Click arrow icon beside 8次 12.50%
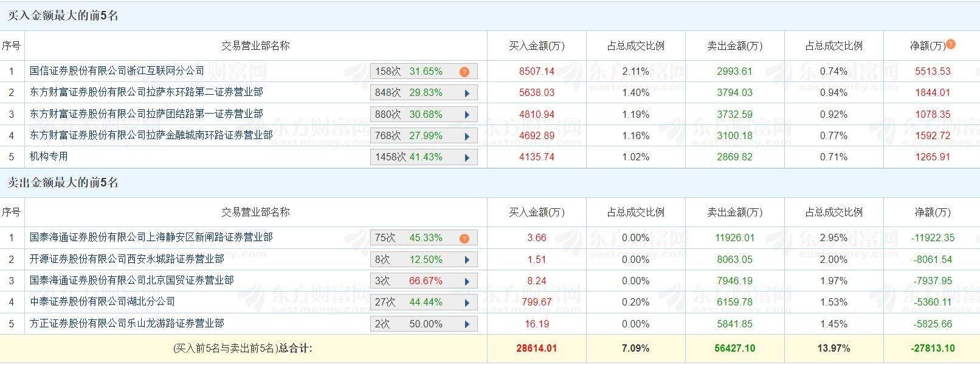This screenshot has width=980, height=365. [x=467, y=260]
